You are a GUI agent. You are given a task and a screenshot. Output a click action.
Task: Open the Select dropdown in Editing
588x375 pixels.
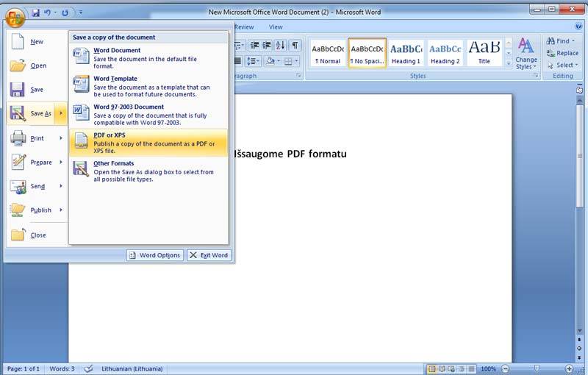(x=562, y=65)
